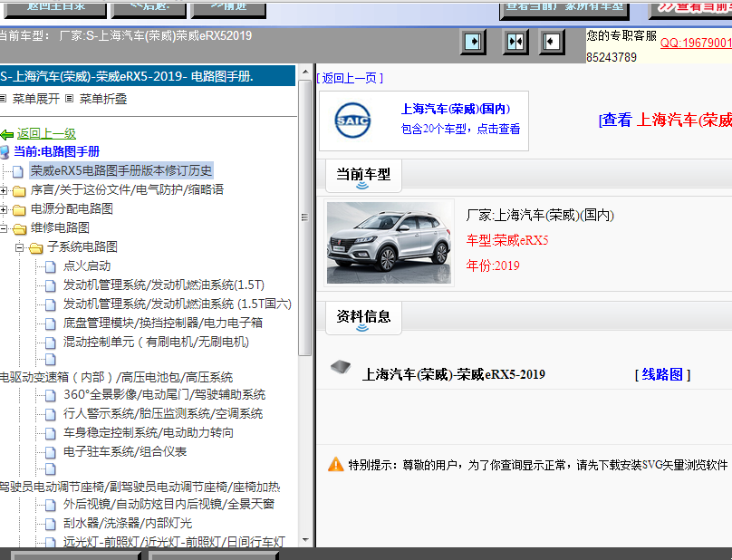Screen dimensions: 732x560
Task: Open 发动机管理系统 (1.5T国六) entry
Action: coord(178,304)
